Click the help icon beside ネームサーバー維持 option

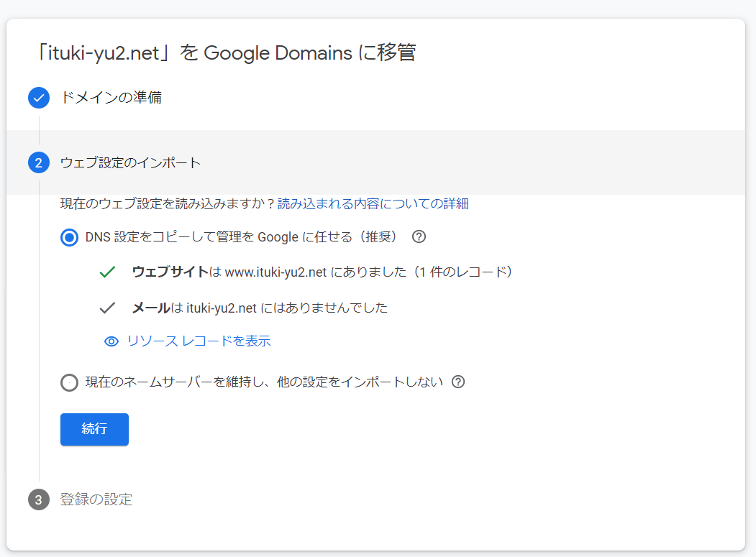[x=459, y=382]
